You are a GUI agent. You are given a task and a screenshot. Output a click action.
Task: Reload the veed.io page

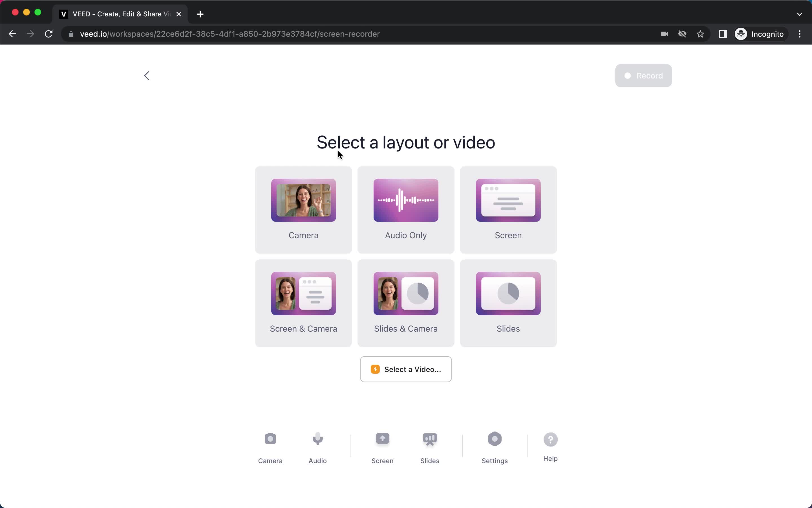(x=49, y=34)
